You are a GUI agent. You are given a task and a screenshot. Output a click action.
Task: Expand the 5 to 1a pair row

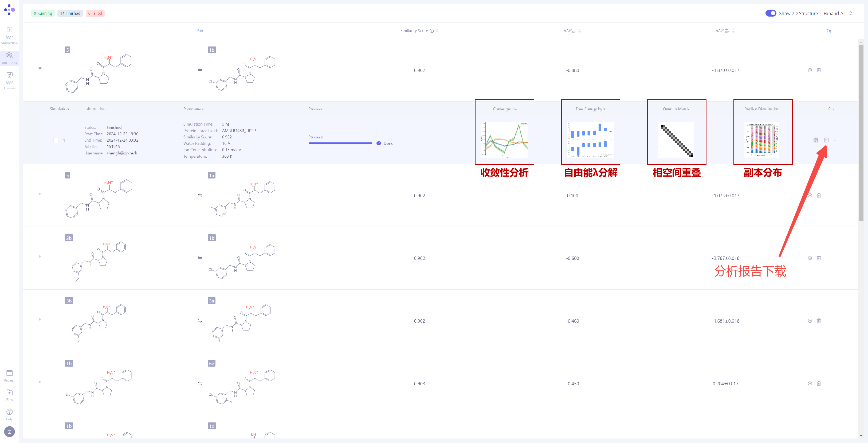coord(40,194)
